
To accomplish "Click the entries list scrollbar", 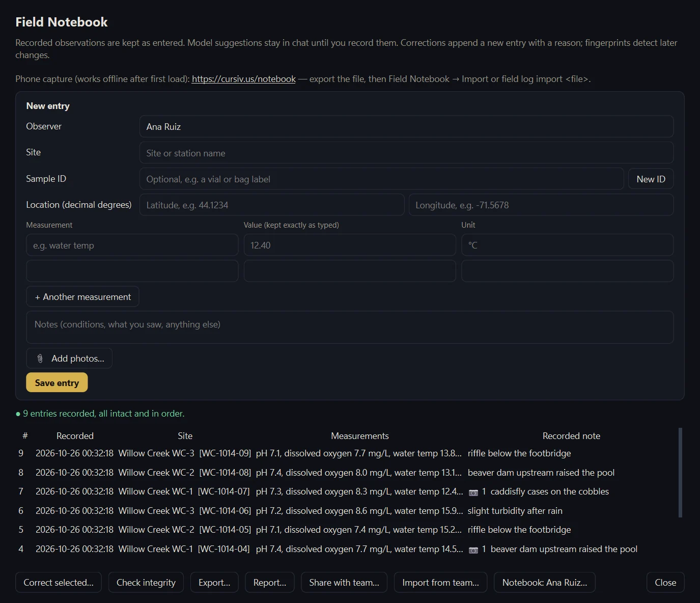I will (x=680, y=473).
